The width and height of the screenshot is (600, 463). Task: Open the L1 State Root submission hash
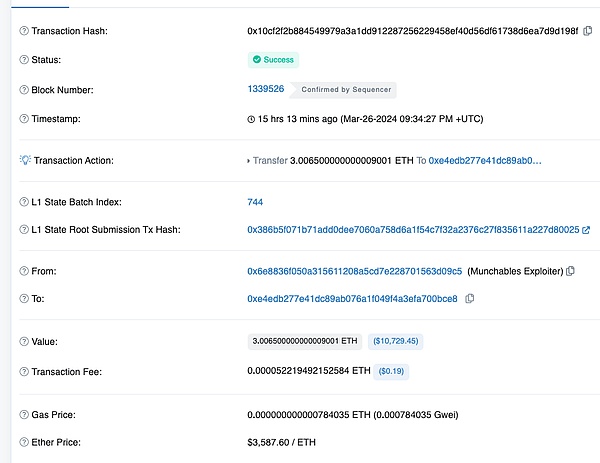[x=412, y=230]
